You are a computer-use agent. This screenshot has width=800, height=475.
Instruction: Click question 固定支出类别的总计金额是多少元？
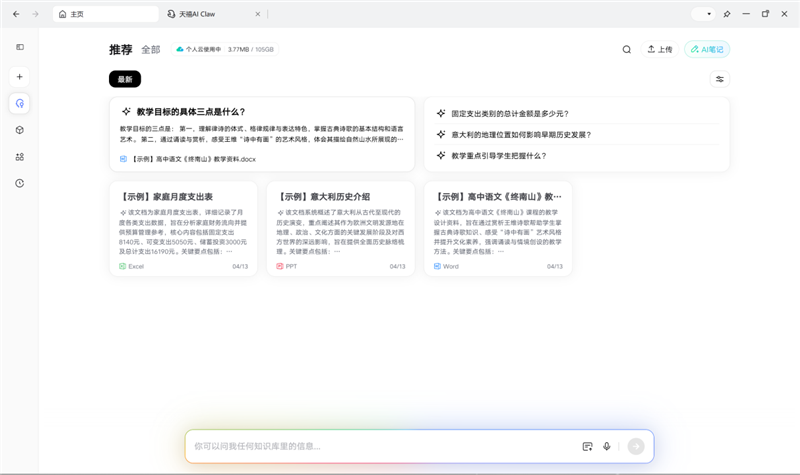click(510, 114)
